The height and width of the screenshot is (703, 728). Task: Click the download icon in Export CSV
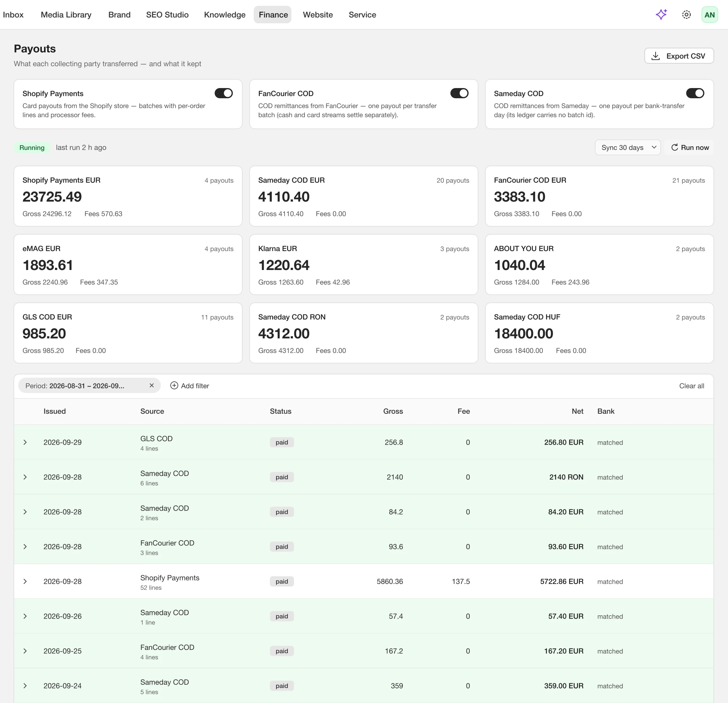click(x=656, y=56)
